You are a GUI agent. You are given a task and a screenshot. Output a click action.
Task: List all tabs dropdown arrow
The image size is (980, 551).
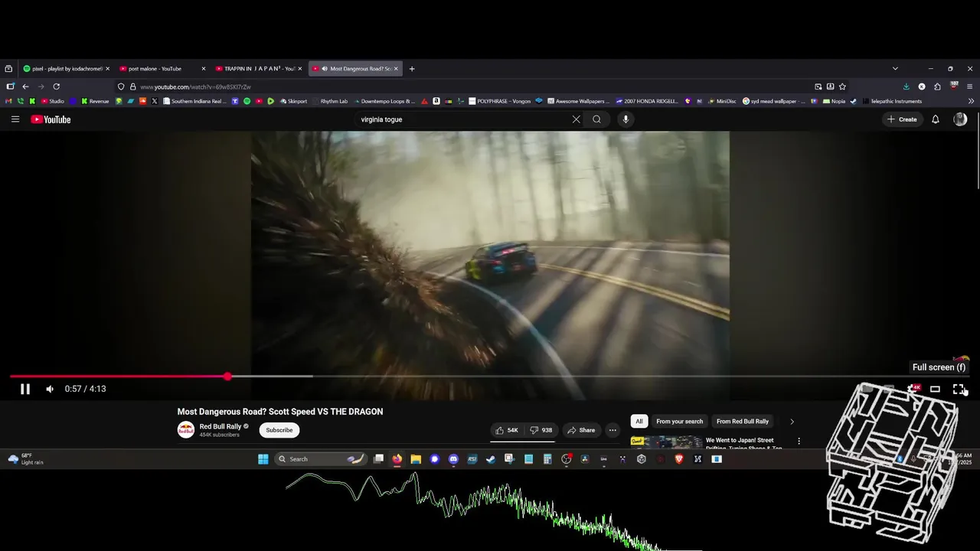point(895,69)
